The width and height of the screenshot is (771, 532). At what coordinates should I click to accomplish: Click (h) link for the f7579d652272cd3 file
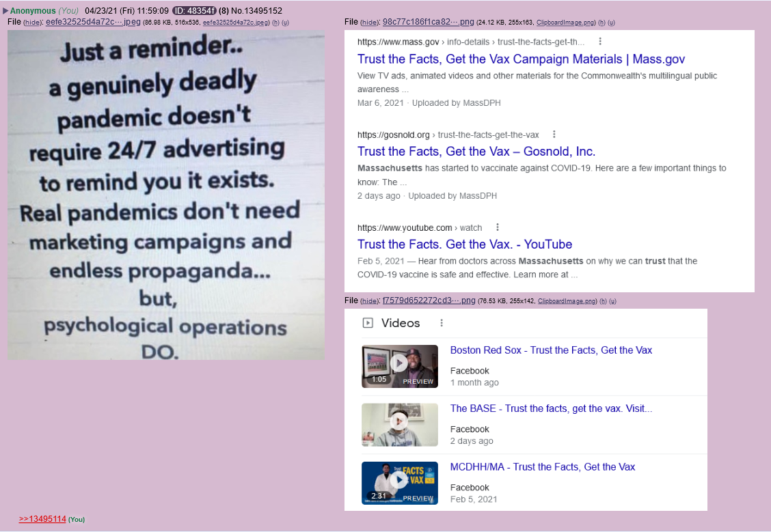click(x=604, y=301)
